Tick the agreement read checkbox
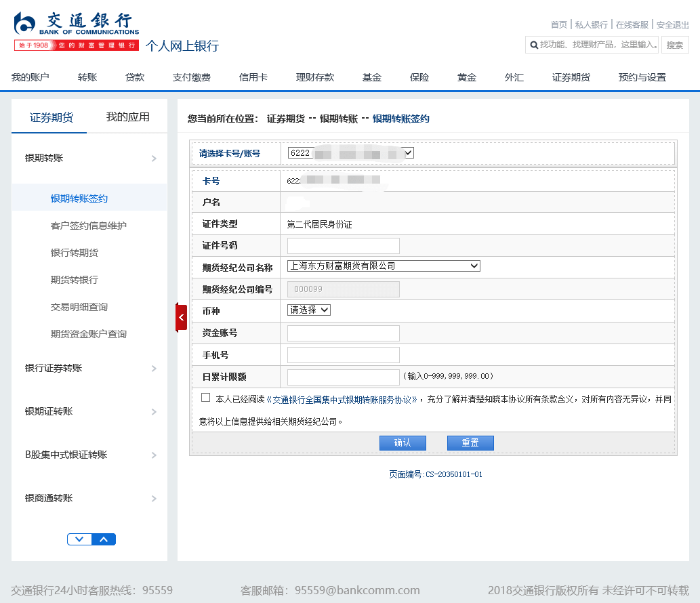Image resolution: width=700 pixels, height=603 pixels. click(205, 397)
